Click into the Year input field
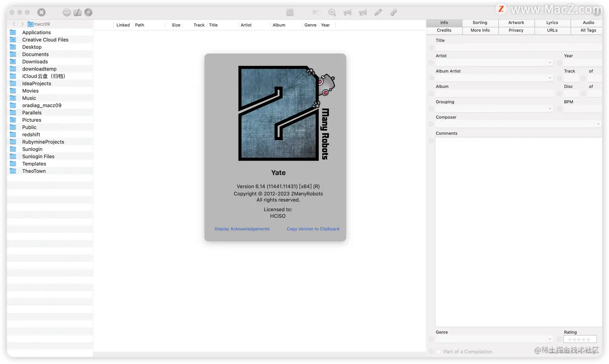This screenshot has width=609, height=364. [582, 63]
